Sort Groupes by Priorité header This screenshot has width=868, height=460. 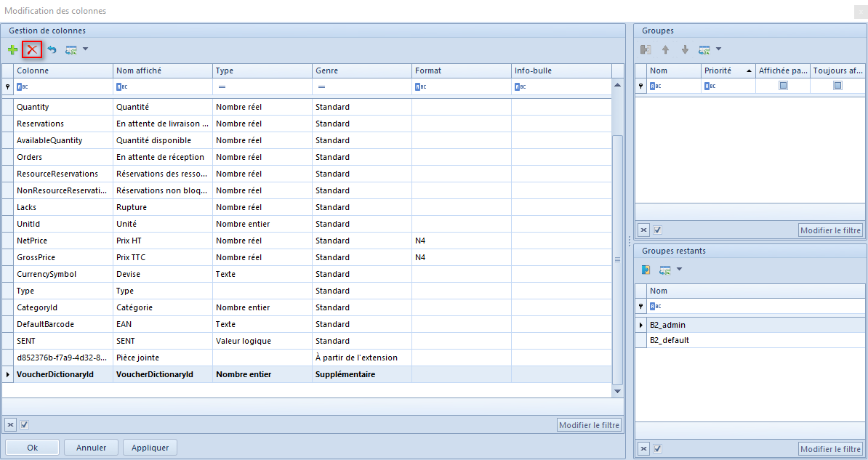pos(728,71)
